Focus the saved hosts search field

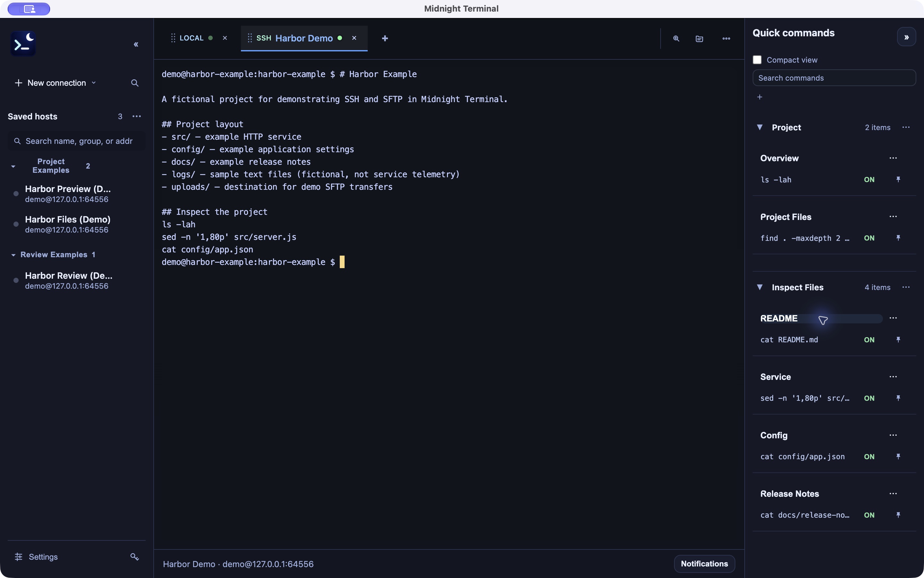point(76,141)
